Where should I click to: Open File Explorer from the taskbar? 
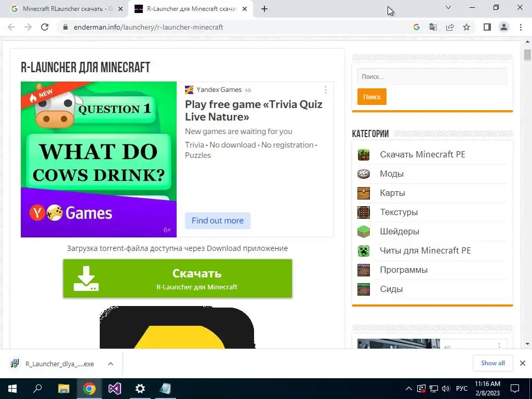[x=63, y=389]
